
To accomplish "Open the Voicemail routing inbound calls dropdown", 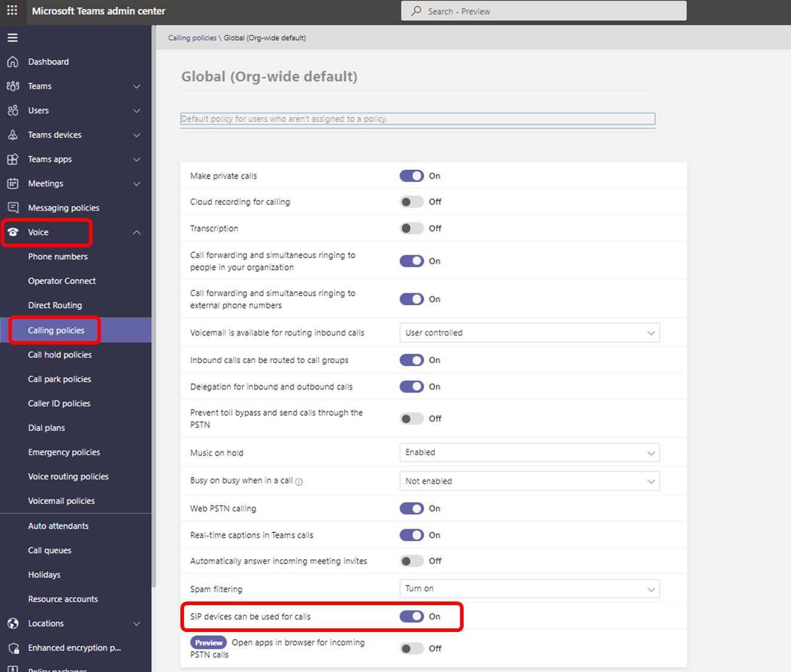I will pyautogui.click(x=529, y=333).
